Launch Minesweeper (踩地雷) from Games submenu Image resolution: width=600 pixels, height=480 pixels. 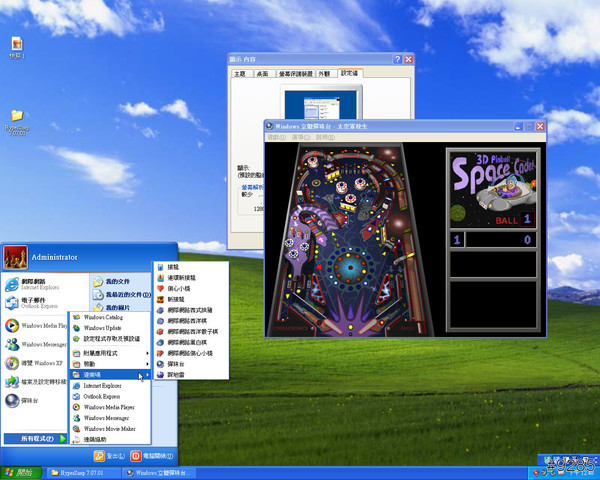click(x=176, y=374)
